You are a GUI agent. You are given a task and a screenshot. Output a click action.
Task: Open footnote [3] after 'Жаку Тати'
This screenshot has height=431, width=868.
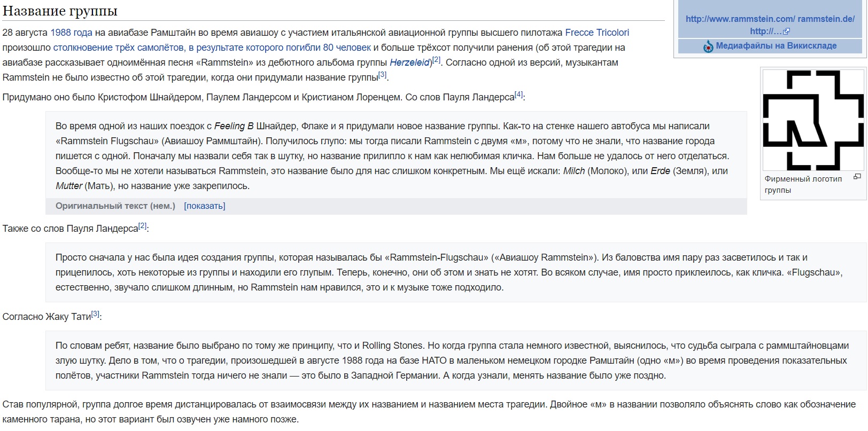tap(95, 314)
